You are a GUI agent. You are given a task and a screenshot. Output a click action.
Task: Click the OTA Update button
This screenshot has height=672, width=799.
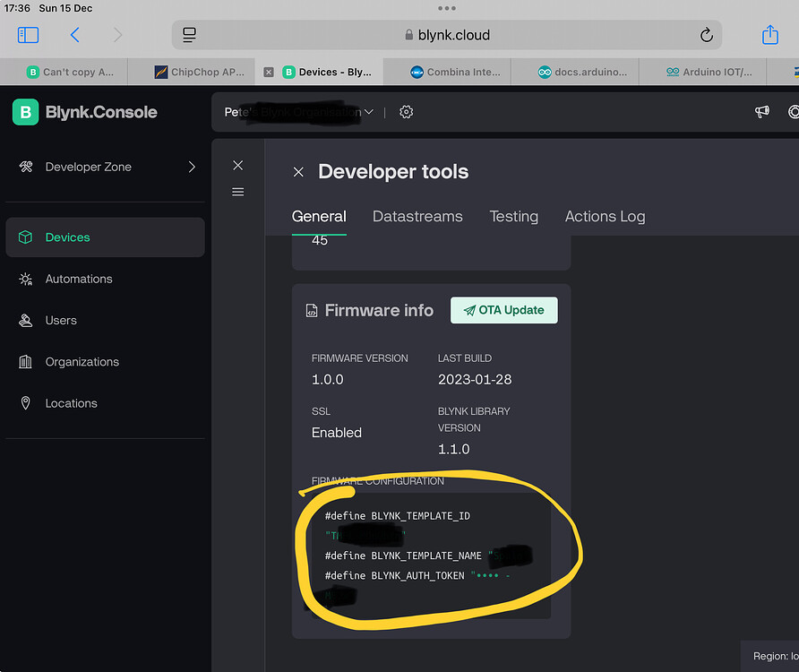[503, 309]
